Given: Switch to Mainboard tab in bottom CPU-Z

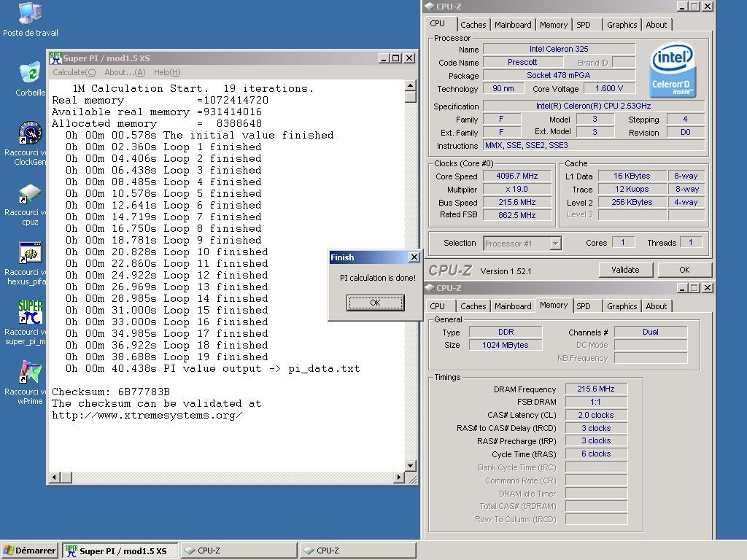Looking at the screenshot, I should pos(513,306).
